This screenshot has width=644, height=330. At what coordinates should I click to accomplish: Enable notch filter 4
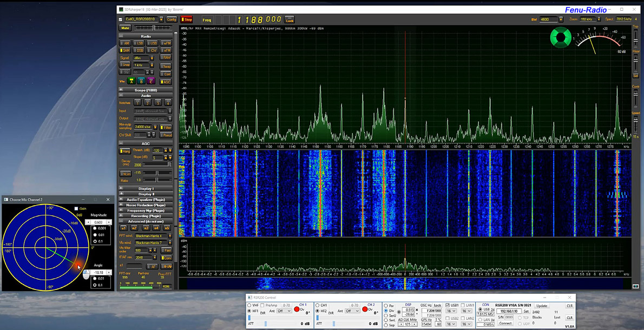(167, 103)
